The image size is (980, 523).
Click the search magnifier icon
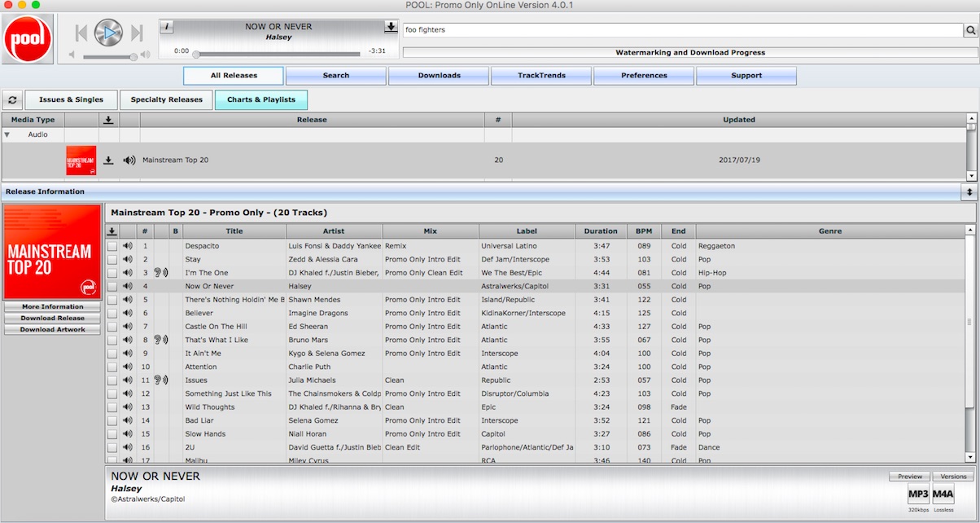tap(970, 30)
